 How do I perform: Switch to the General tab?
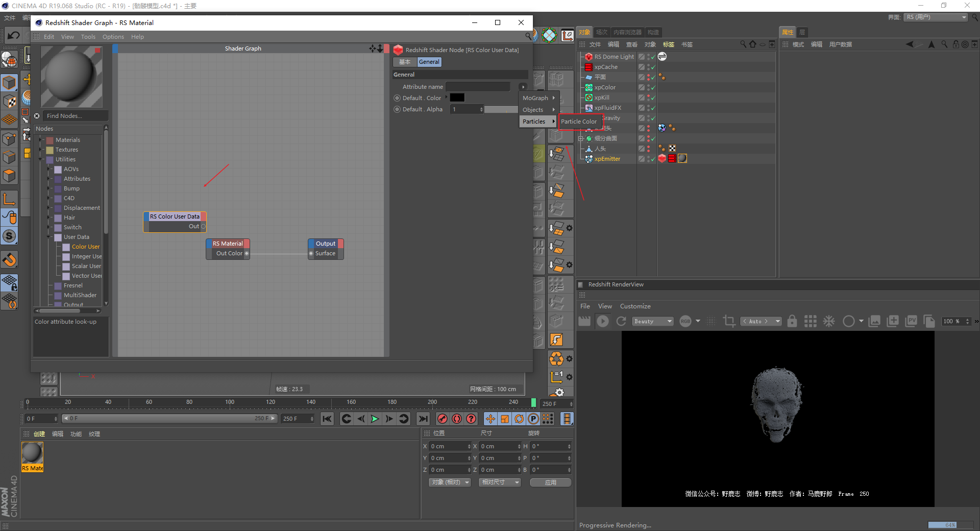[x=429, y=62]
